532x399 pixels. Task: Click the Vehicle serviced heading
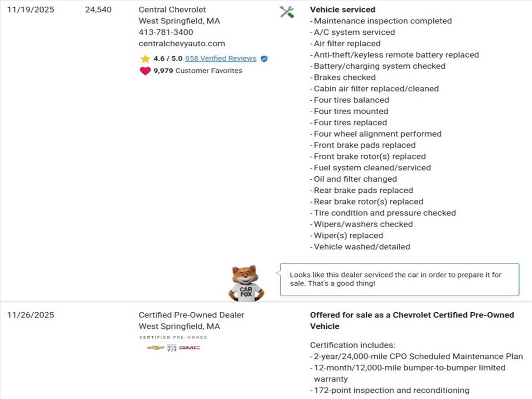342,9
